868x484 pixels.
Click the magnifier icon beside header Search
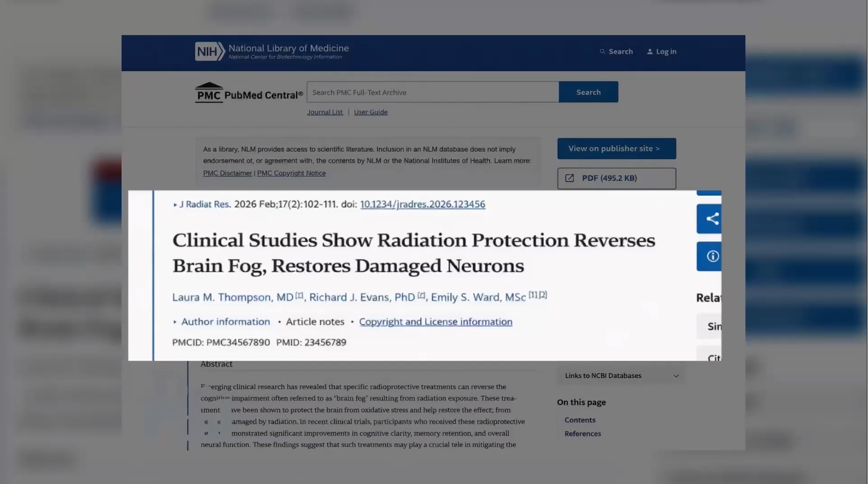tap(602, 51)
